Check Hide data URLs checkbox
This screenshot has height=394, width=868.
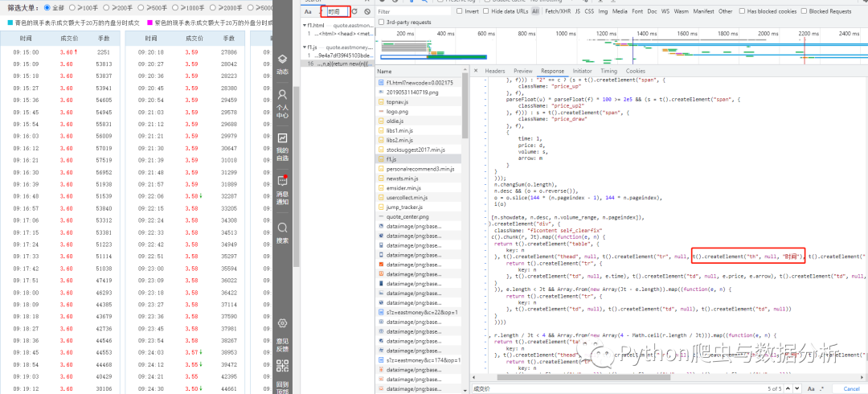[486, 11]
